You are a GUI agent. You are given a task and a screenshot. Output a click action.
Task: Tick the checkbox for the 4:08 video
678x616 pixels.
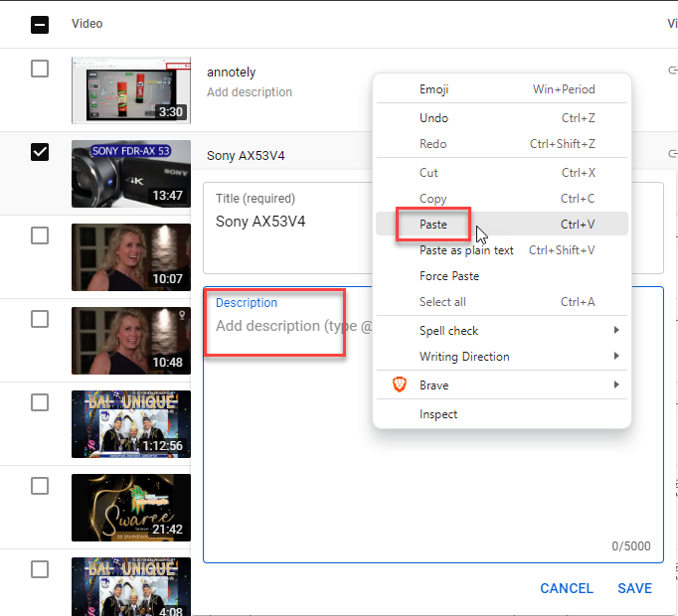click(x=40, y=569)
